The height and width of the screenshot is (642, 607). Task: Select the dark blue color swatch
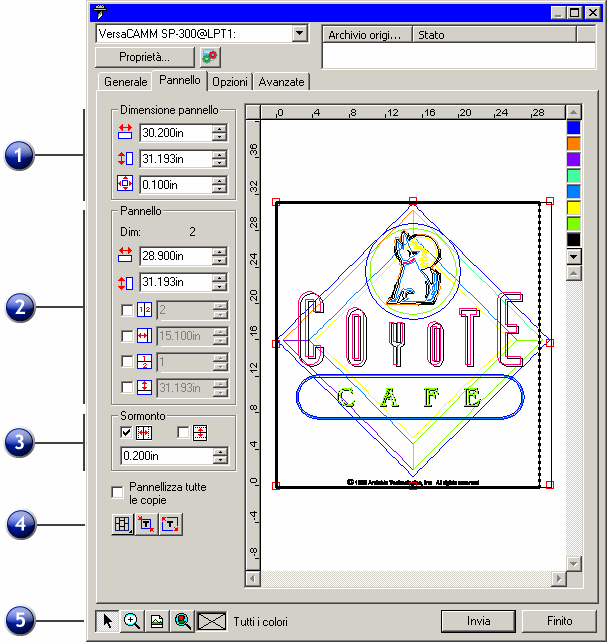pyautogui.click(x=574, y=128)
